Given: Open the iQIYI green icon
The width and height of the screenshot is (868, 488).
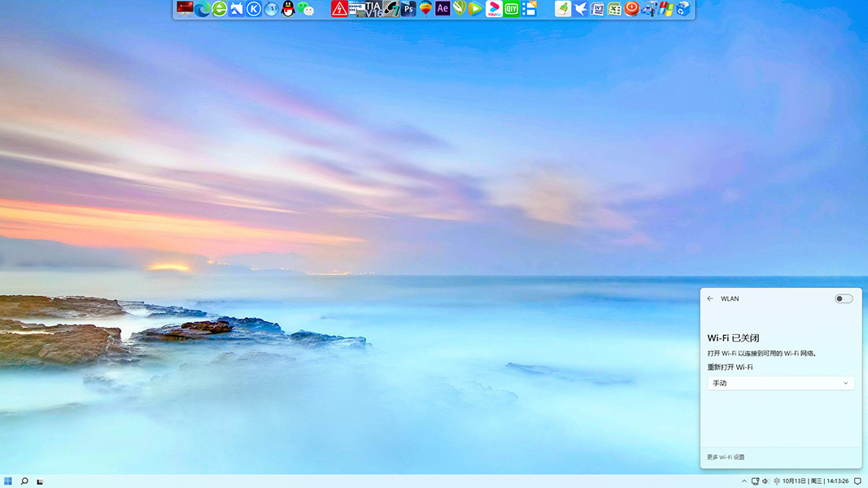Looking at the screenshot, I should (511, 9).
